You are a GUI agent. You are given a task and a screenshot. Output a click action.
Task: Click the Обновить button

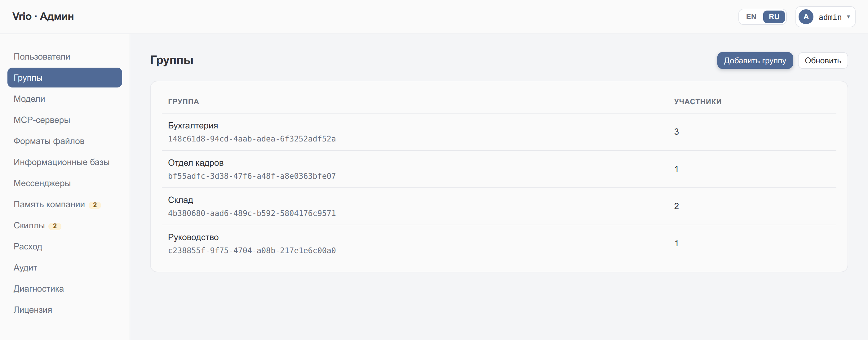(x=822, y=61)
